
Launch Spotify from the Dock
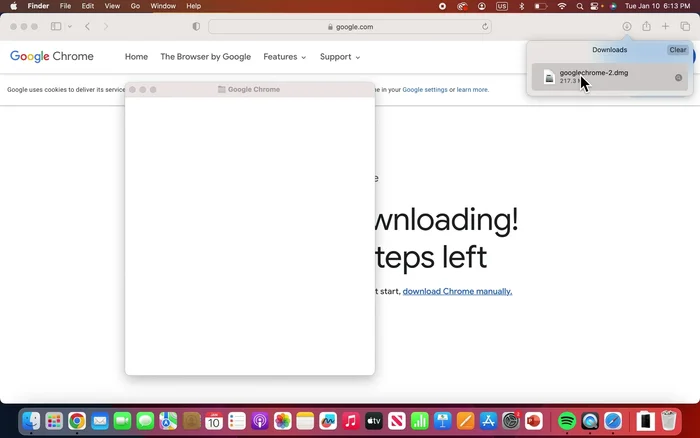(567, 421)
